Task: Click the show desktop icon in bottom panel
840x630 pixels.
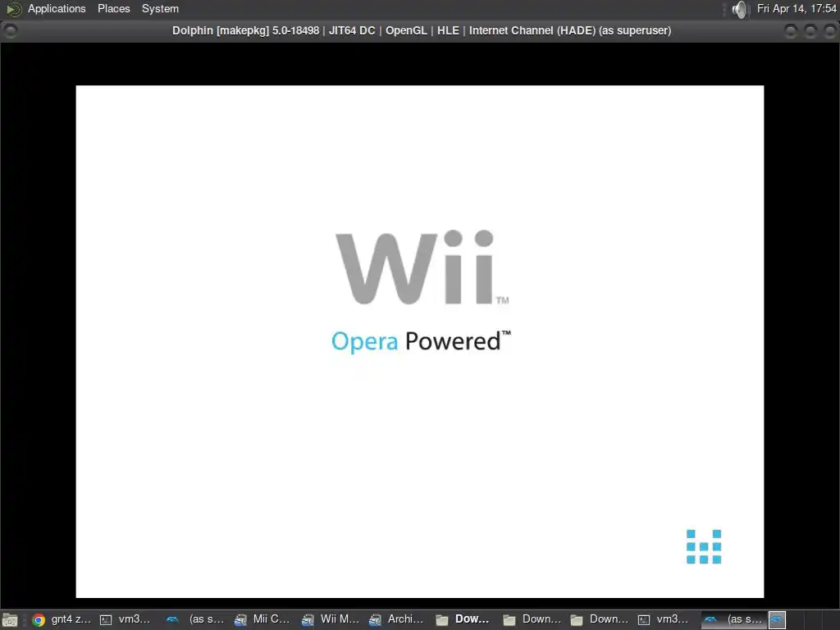Action: (x=10, y=620)
